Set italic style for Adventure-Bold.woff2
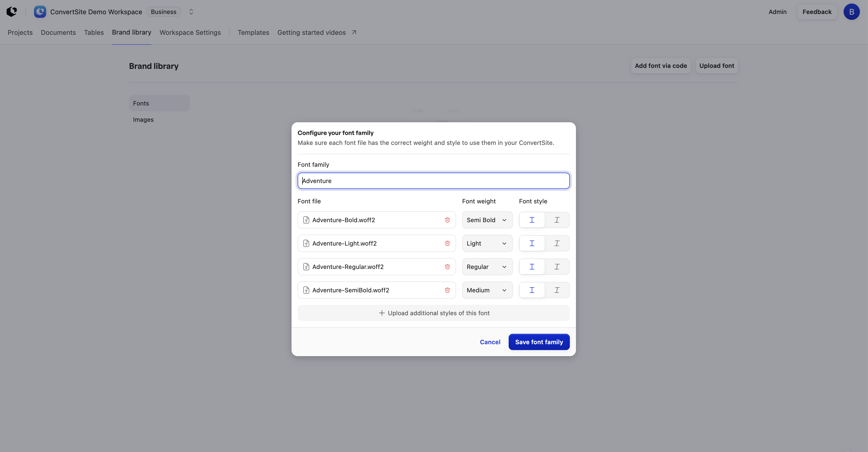This screenshot has height=452, width=868. pos(557,220)
